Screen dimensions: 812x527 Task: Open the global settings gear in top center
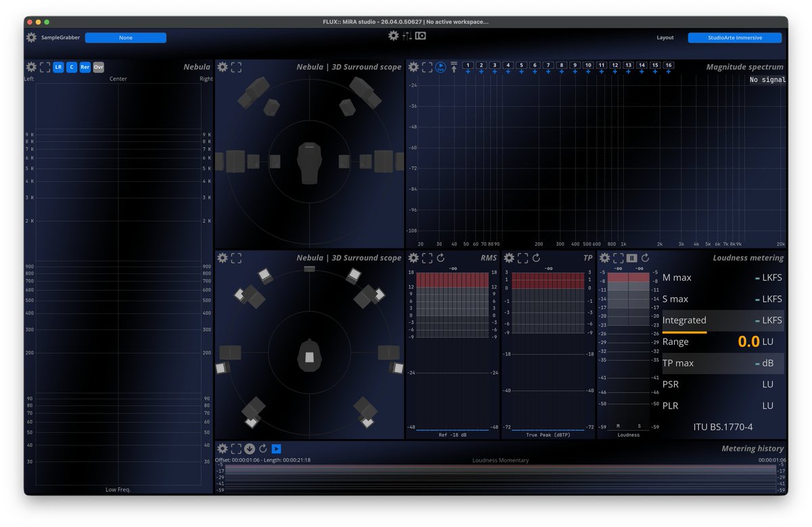(x=393, y=36)
